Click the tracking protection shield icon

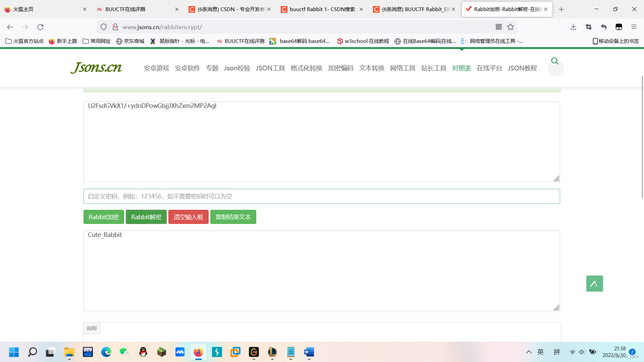click(104, 27)
